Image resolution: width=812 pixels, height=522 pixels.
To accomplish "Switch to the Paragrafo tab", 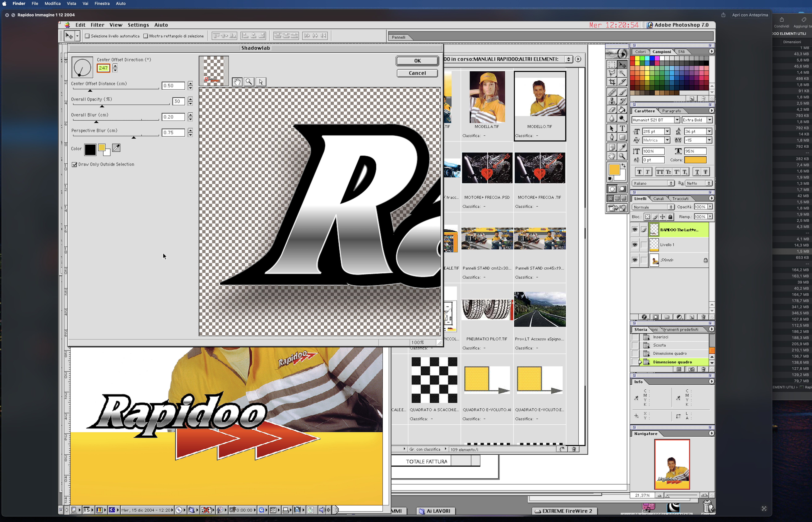I will tap(671, 111).
